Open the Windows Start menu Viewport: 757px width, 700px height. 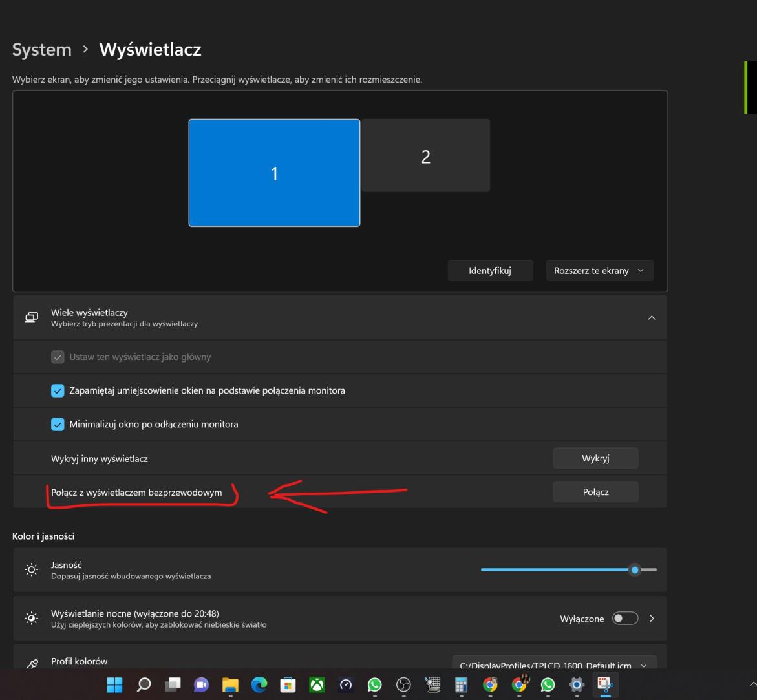[x=114, y=684]
